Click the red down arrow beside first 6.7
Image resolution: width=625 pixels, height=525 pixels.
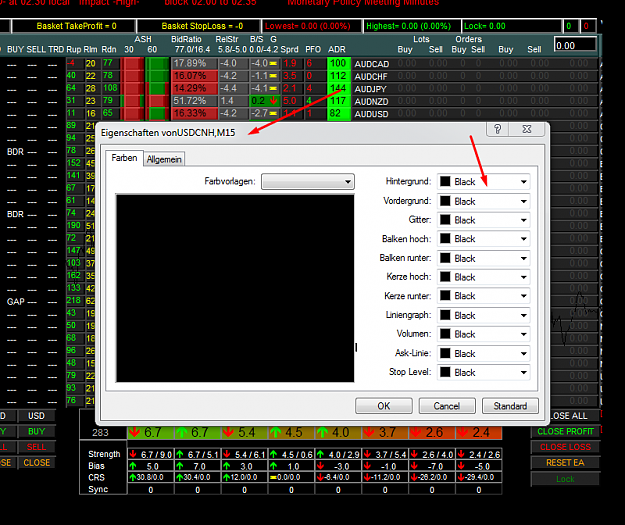[135, 432]
